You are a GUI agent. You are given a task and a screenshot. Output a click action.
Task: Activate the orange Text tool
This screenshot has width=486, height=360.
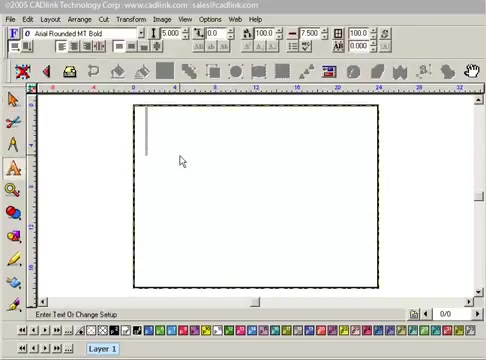(x=13, y=168)
